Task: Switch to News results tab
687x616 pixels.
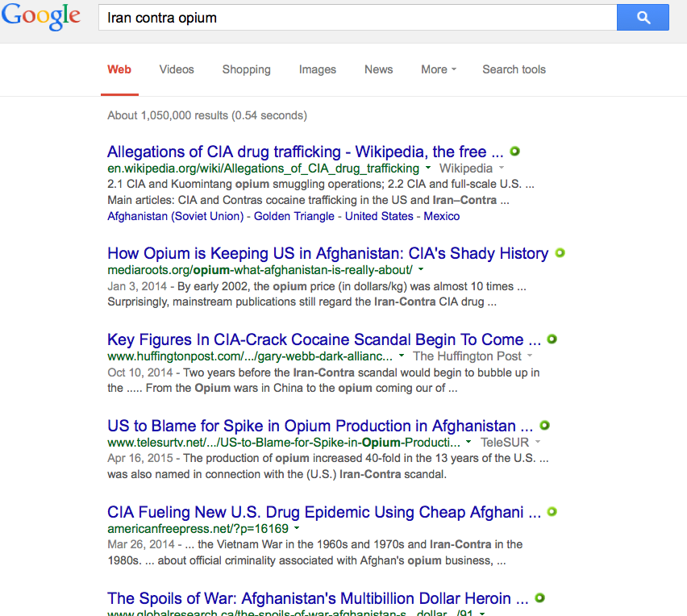Action: (x=378, y=69)
